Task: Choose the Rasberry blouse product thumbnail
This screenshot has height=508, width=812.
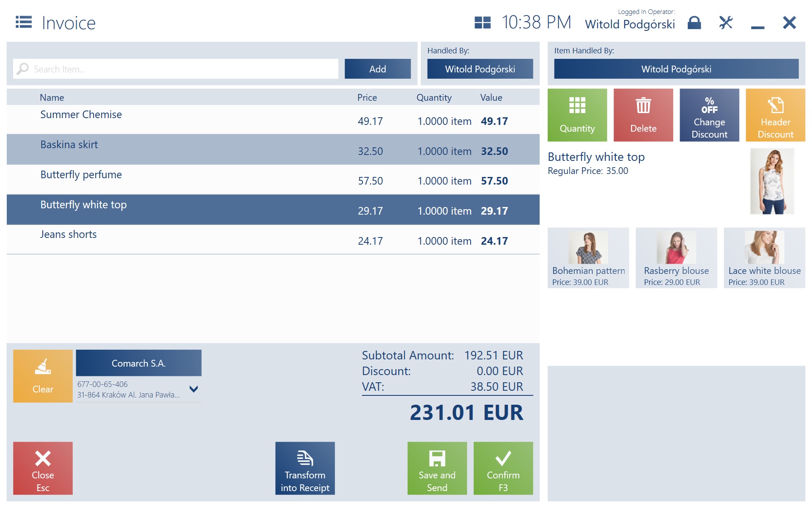Action: tap(676, 258)
